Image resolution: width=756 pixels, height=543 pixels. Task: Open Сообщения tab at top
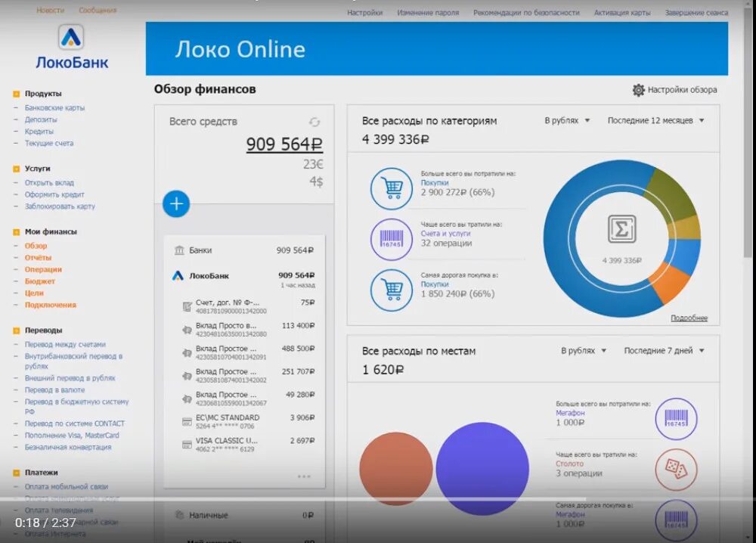[x=98, y=10]
